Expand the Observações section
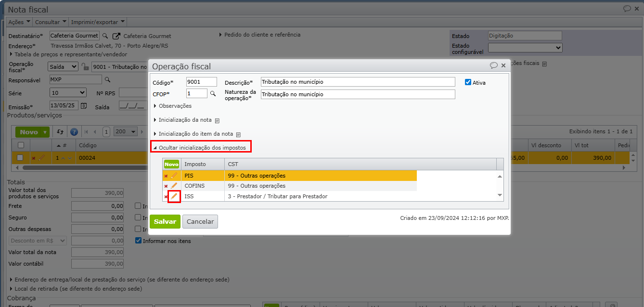The image size is (644, 307). click(x=172, y=106)
